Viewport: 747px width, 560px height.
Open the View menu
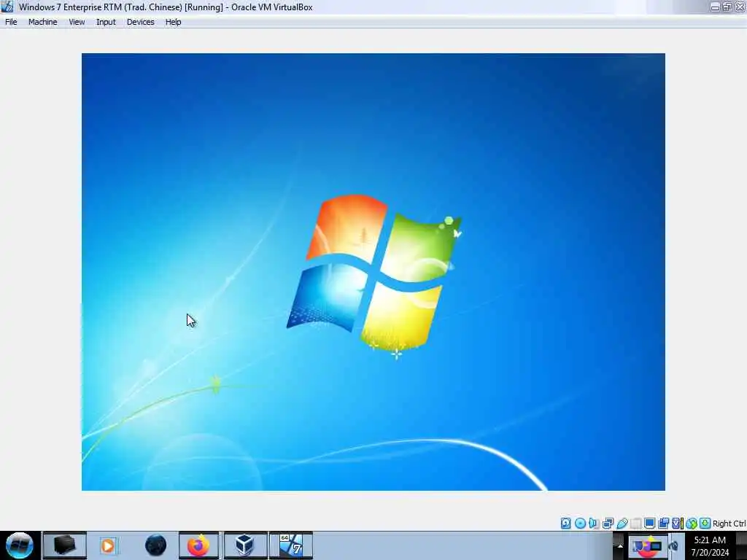coord(77,22)
